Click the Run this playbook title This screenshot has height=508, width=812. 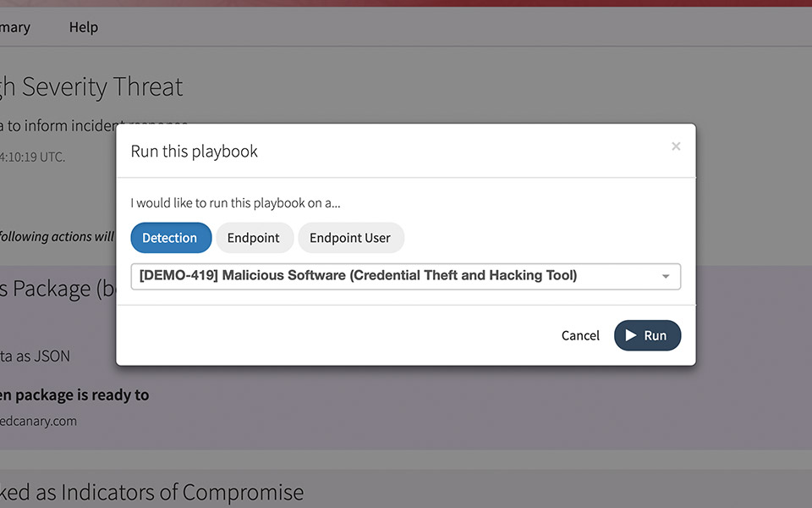pyautogui.click(x=194, y=152)
